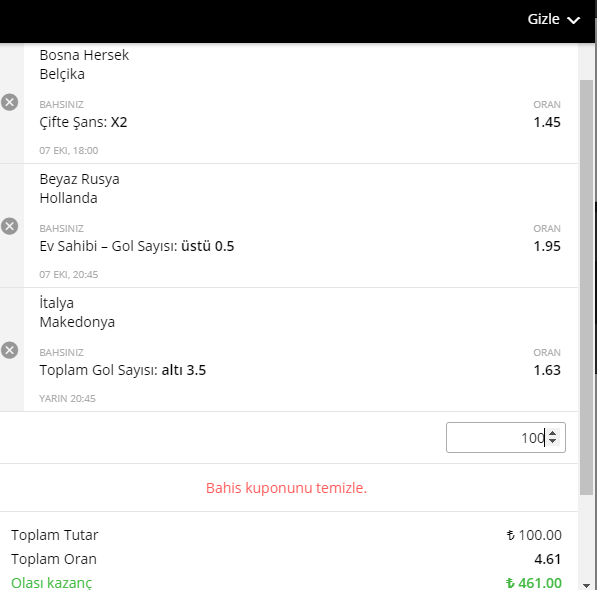597x590 pixels.
Task: Click the Toplam Oran label
Action: (x=54, y=559)
